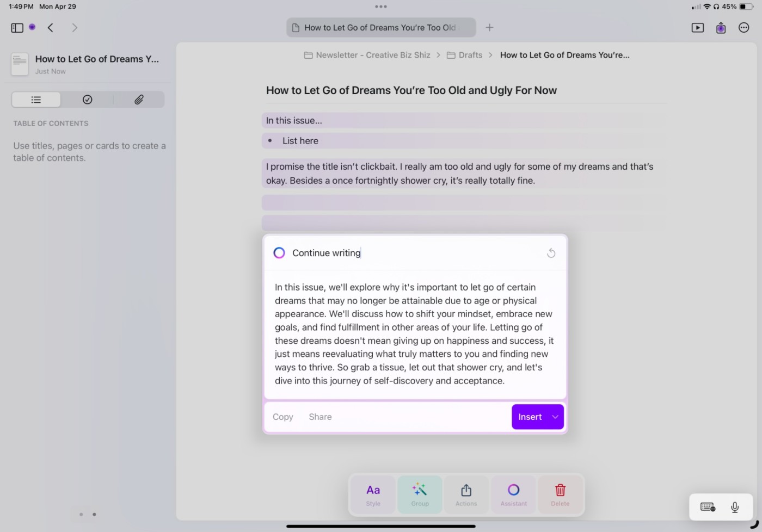
Task: Click the document thumbnail in sidebar
Action: coord(20,64)
